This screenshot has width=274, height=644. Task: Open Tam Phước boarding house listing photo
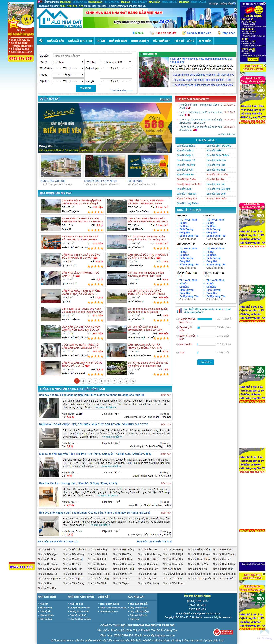[x=49, y=408]
